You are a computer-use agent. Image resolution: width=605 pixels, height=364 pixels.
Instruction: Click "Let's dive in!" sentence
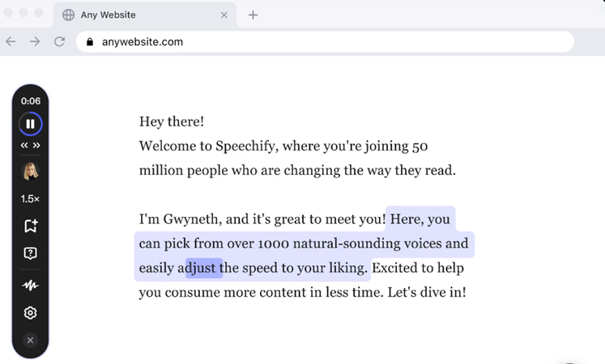tap(427, 292)
